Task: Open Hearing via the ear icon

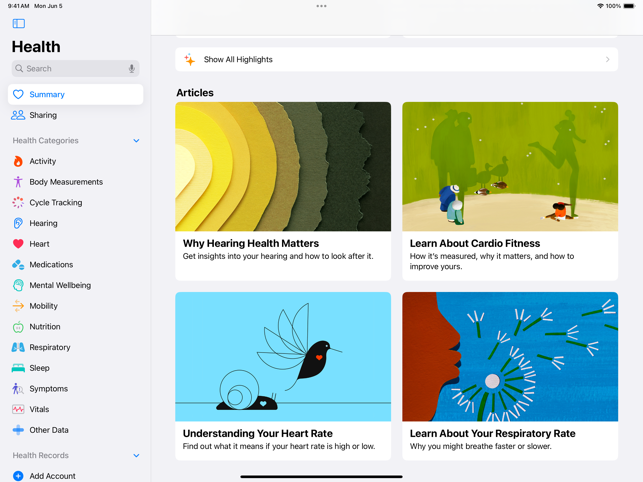Action: coord(18,223)
